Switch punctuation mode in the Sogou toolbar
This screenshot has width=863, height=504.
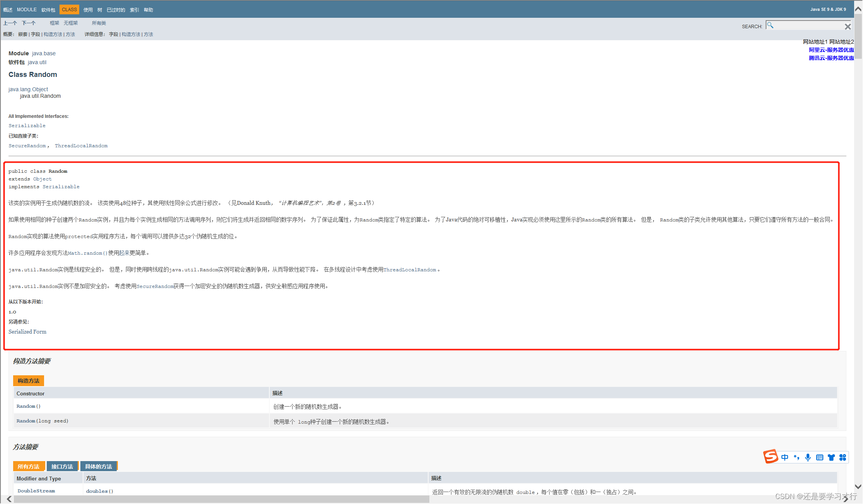pyautogui.click(x=797, y=457)
